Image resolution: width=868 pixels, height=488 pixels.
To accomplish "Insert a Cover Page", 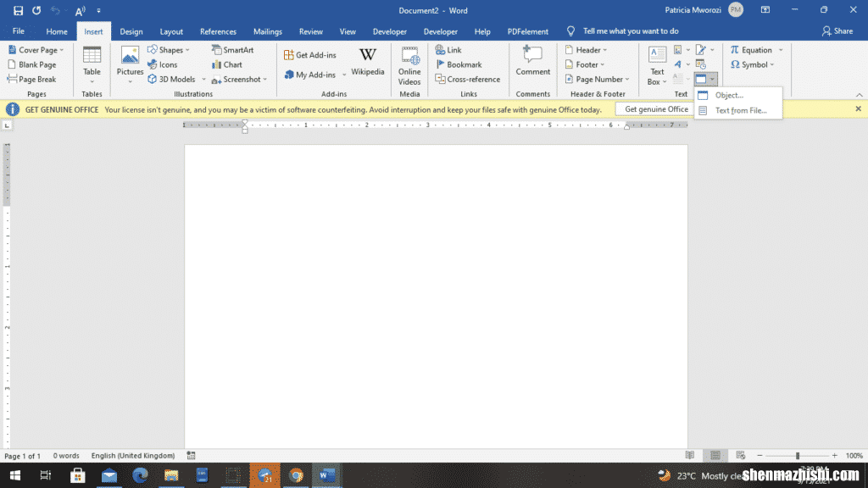I will (36, 50).
